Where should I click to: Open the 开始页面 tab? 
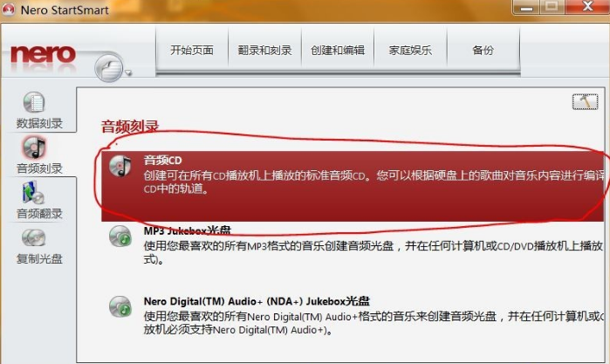(x=192, y=51)
